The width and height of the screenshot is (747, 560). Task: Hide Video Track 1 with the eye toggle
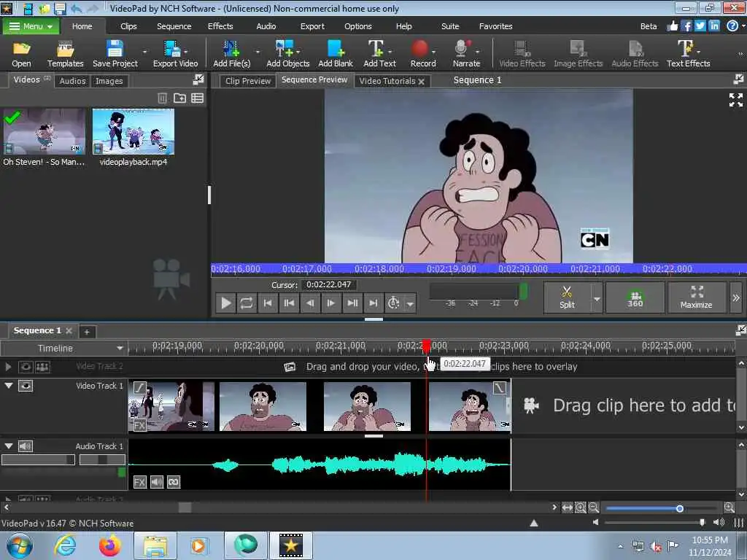pyautogui.click(x=26, y=386)
